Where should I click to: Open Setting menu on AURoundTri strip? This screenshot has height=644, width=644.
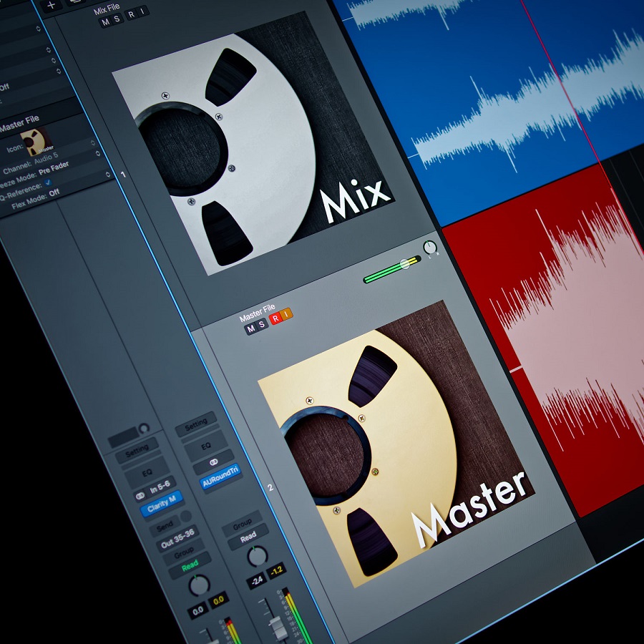tap(196, 424)
